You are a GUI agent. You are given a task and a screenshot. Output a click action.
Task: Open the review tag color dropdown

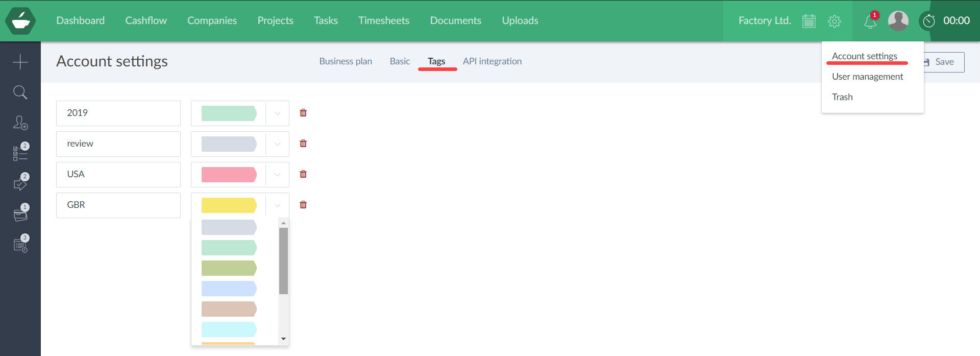click(277, 144)
